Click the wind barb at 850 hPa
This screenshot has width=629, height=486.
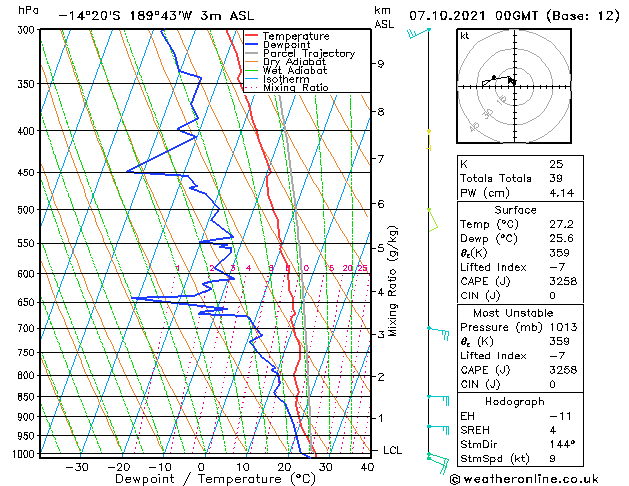[x=438, y=401]
